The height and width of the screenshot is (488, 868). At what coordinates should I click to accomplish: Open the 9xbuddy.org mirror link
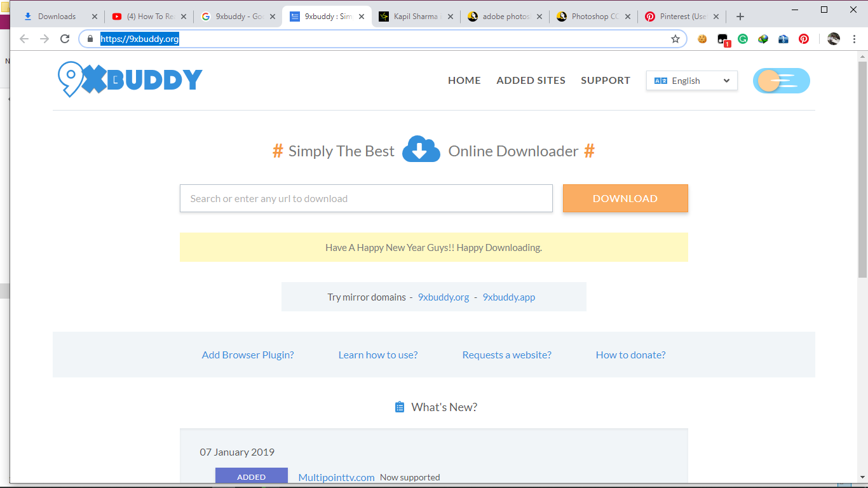pos(444,297)
